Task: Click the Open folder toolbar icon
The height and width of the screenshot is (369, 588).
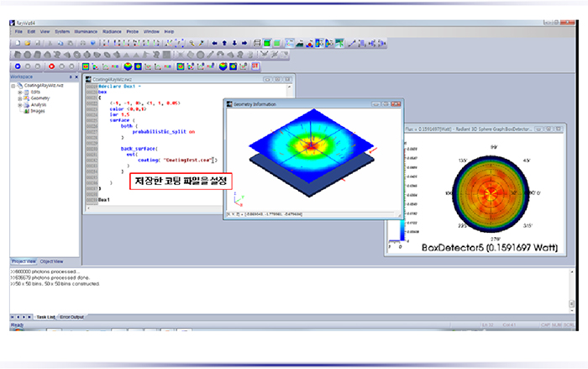Action: coord(27,42)
